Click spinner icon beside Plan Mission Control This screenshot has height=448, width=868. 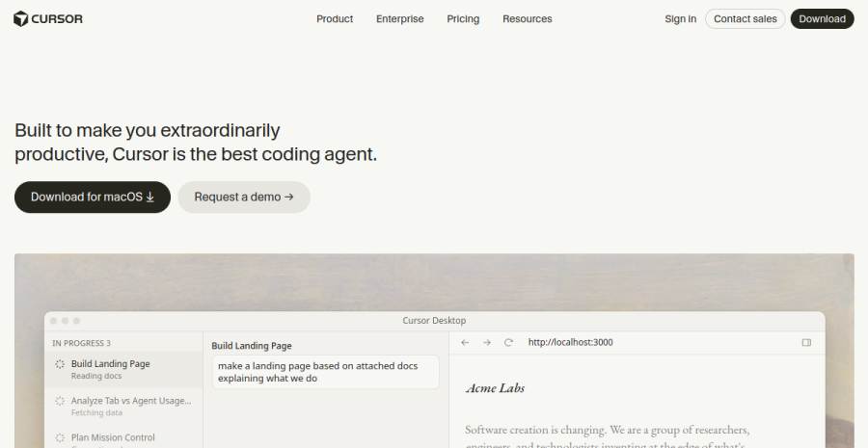[x=60, y=438]
